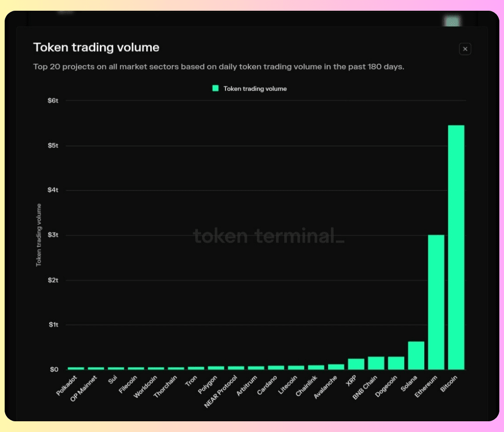Select the Ethereum bar
This screenshot has height=432, width=504.
click(x=436, y=302)
